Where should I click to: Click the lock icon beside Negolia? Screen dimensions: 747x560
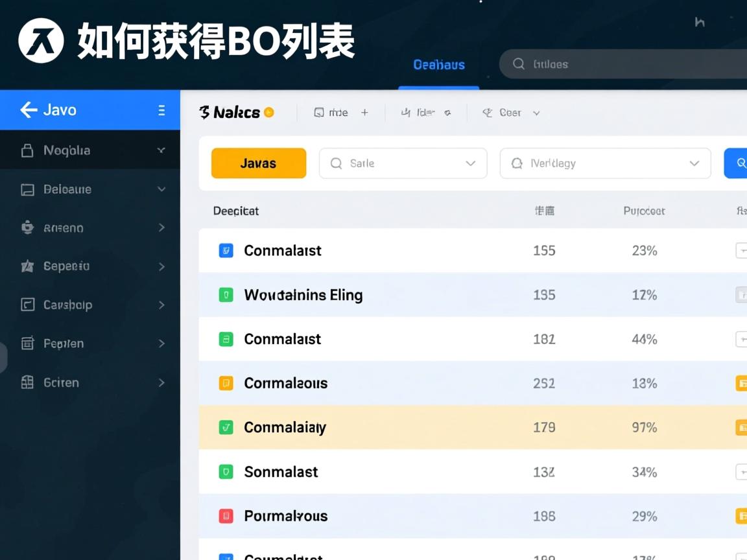(29, 150)
